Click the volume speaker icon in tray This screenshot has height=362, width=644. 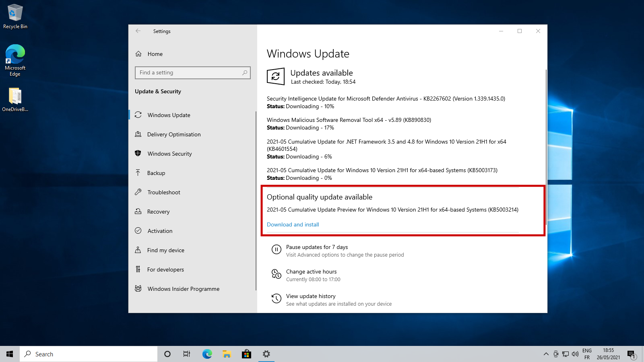tap(575, 354)
